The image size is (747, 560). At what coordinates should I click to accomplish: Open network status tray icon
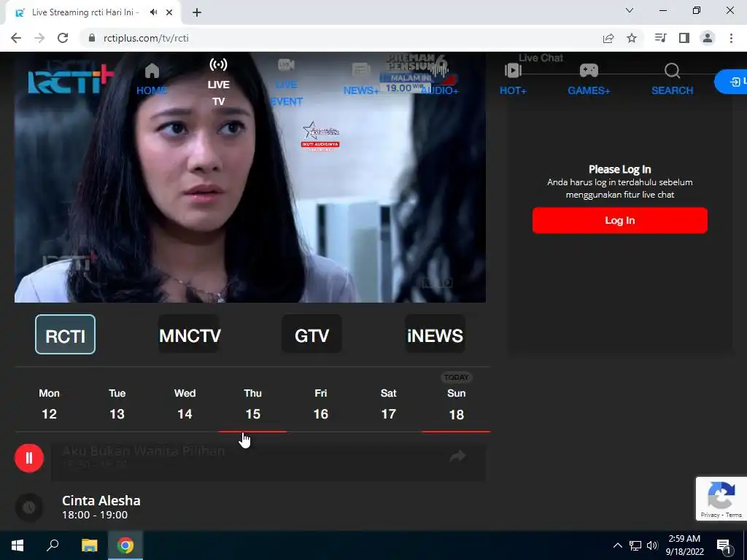click(x=635, y=545)
